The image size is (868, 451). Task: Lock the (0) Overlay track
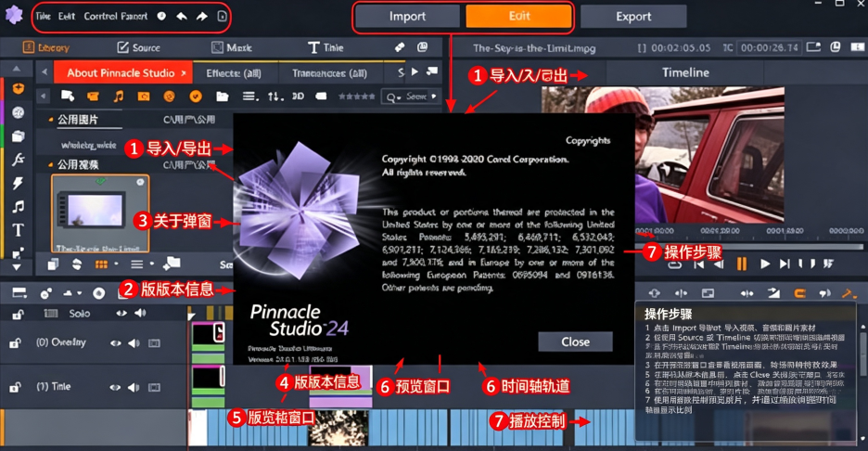pyautogui.click(x=16, y=343)
